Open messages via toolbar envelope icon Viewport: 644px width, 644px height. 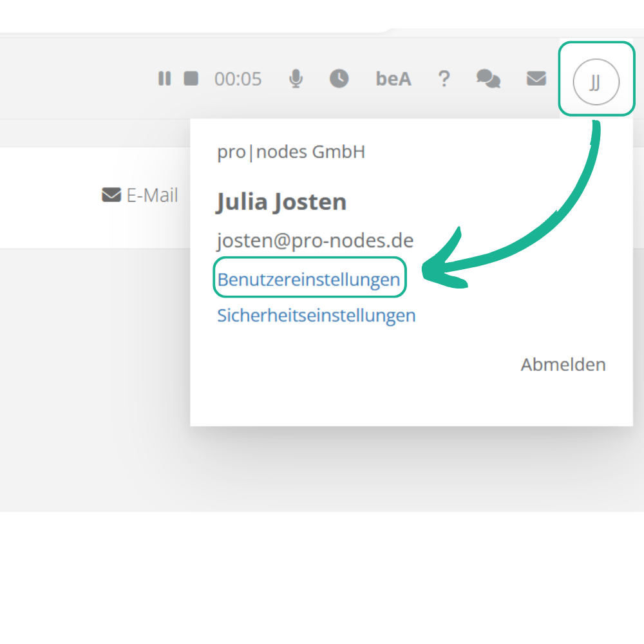tap(536, 79)
